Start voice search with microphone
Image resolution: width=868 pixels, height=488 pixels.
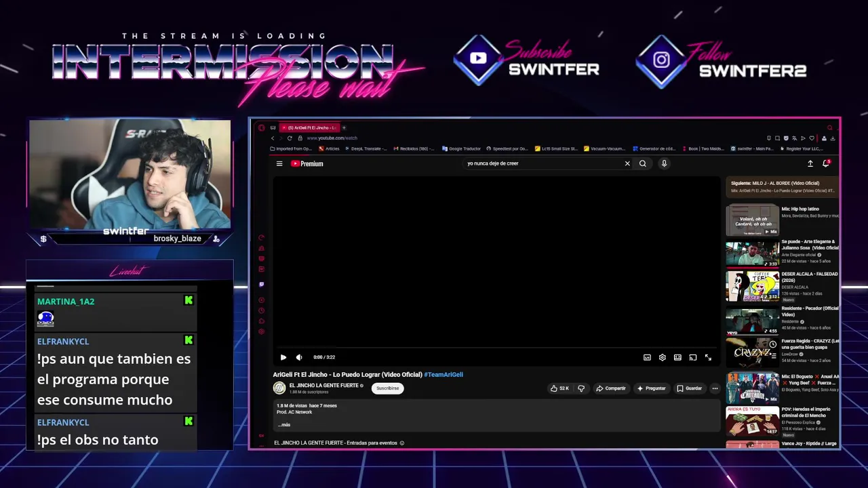(664, 163)
